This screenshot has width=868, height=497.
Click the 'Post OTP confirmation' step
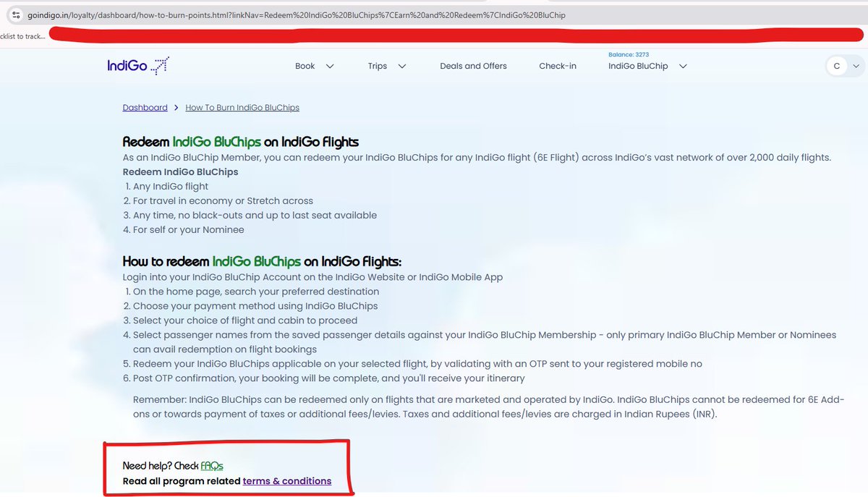329,378
